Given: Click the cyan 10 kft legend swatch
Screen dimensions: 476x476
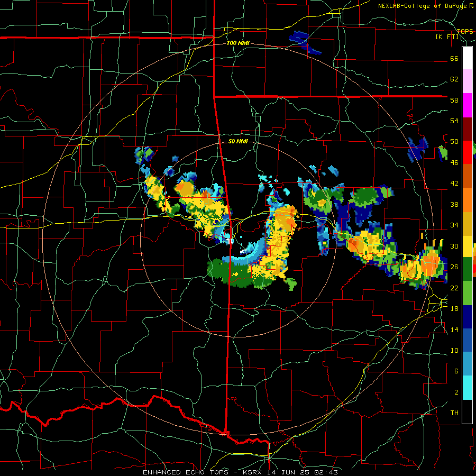Looking at the screenshot, I should 467,388.
